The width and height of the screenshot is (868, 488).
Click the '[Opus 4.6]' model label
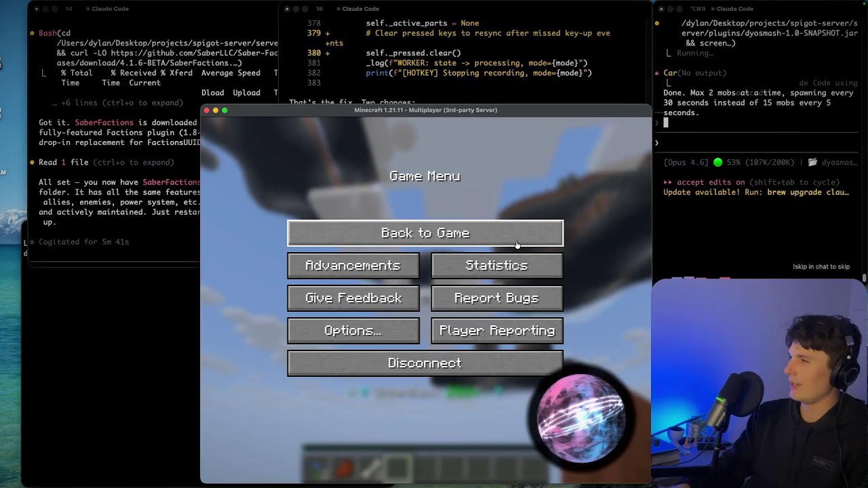pos(686,163)
